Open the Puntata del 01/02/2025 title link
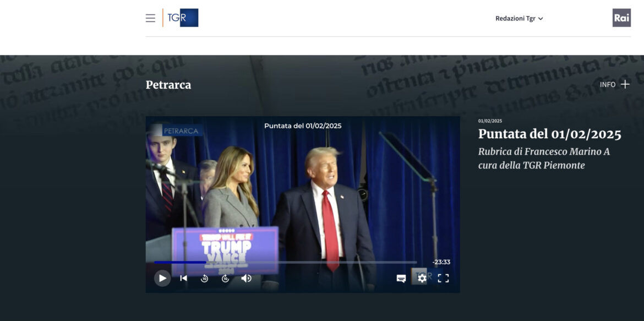Viewport: 644px width, 321px height. tap(549, 134)
